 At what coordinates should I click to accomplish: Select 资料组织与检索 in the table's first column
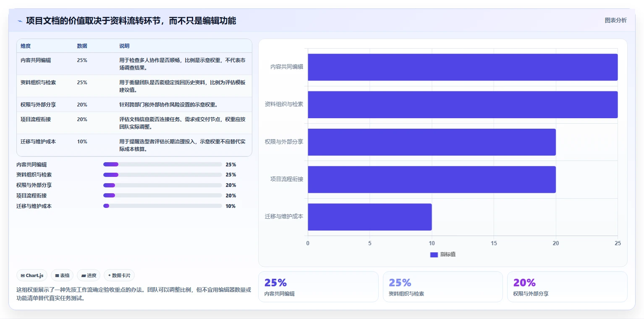point(38,83)
